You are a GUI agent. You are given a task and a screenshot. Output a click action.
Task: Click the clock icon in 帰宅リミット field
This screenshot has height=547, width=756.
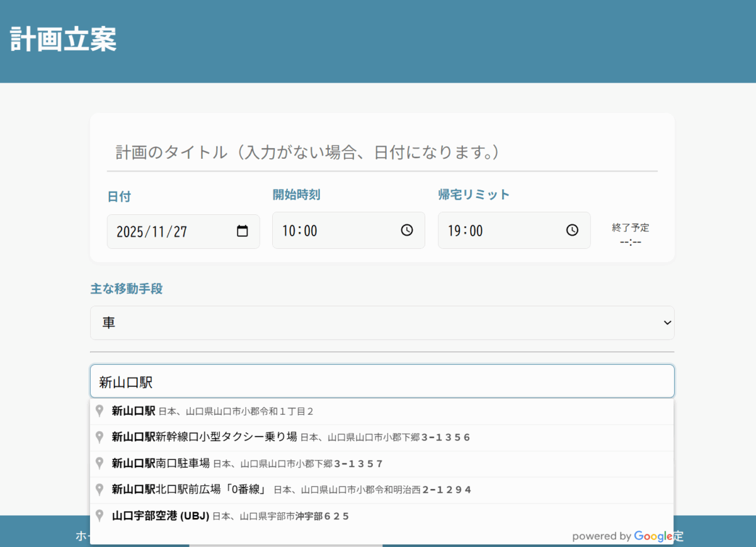pos(572,230)
